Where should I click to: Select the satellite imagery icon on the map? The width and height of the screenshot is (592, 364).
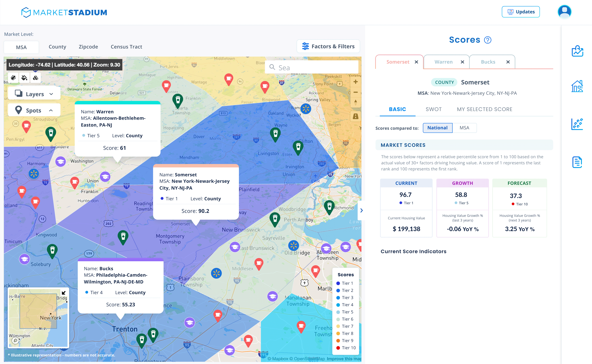point(13,78)
